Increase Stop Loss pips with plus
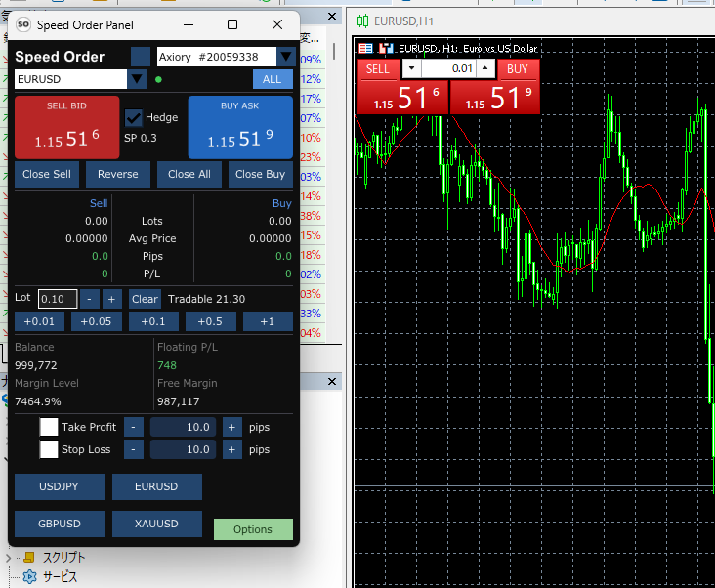 click(232, 449)
